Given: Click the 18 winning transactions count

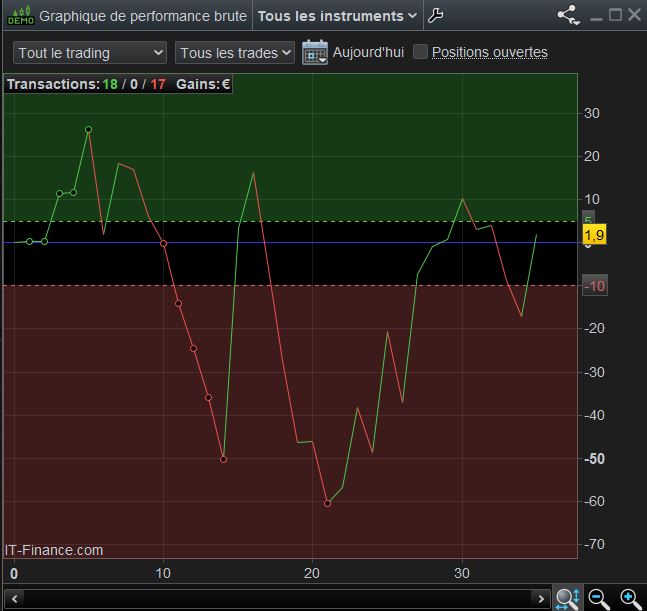Looking at the screenshot, I should 110,84.
